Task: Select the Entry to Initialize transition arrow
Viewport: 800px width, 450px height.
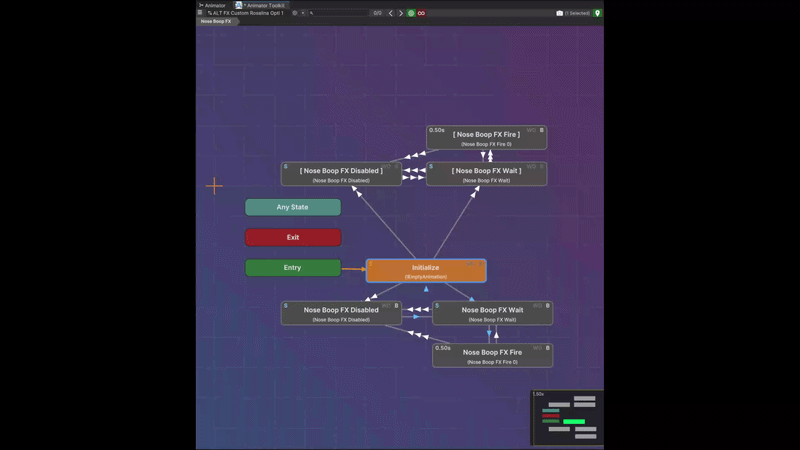Action: [353, 269]
